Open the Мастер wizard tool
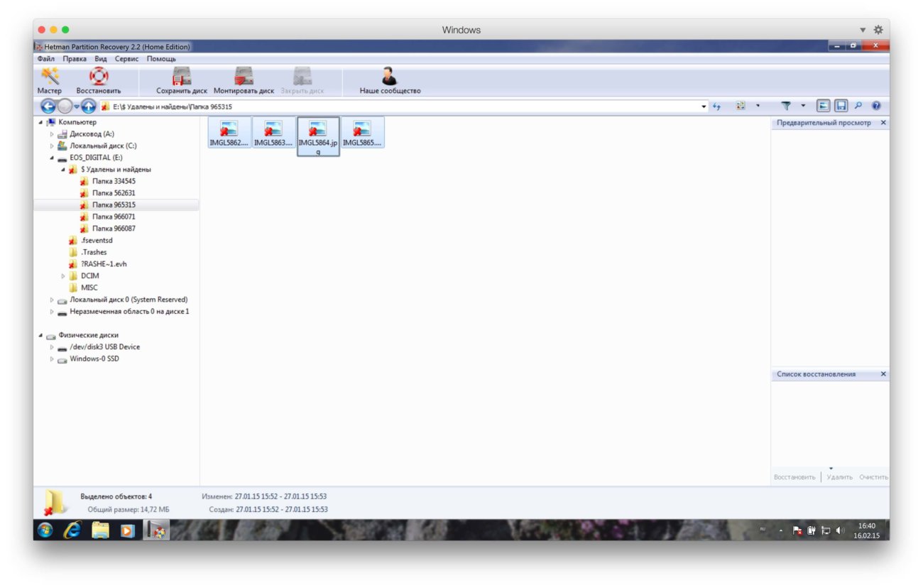 (x=50, y=80)
